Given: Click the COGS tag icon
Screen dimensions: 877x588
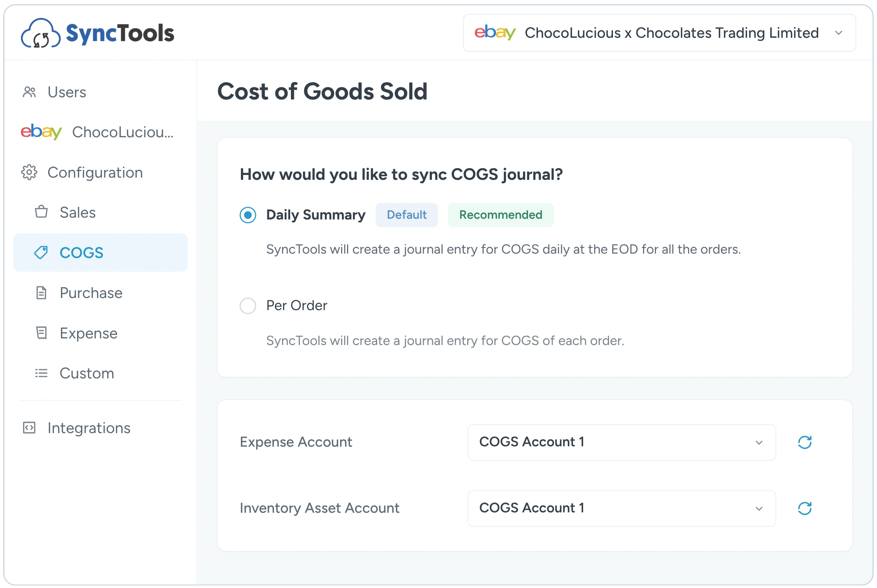Looking at the screenshot, I should click(x=41, y=253).
